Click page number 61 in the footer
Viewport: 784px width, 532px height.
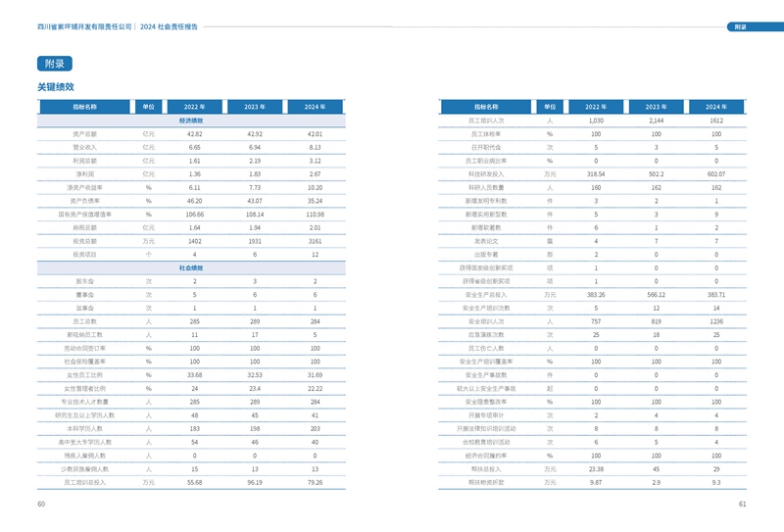(742, 505)
